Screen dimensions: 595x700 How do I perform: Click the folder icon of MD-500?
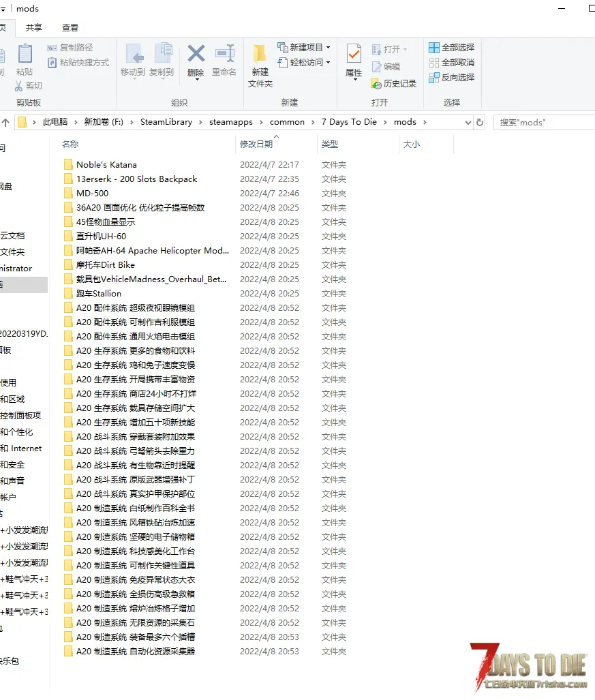(x=68, y=194)
